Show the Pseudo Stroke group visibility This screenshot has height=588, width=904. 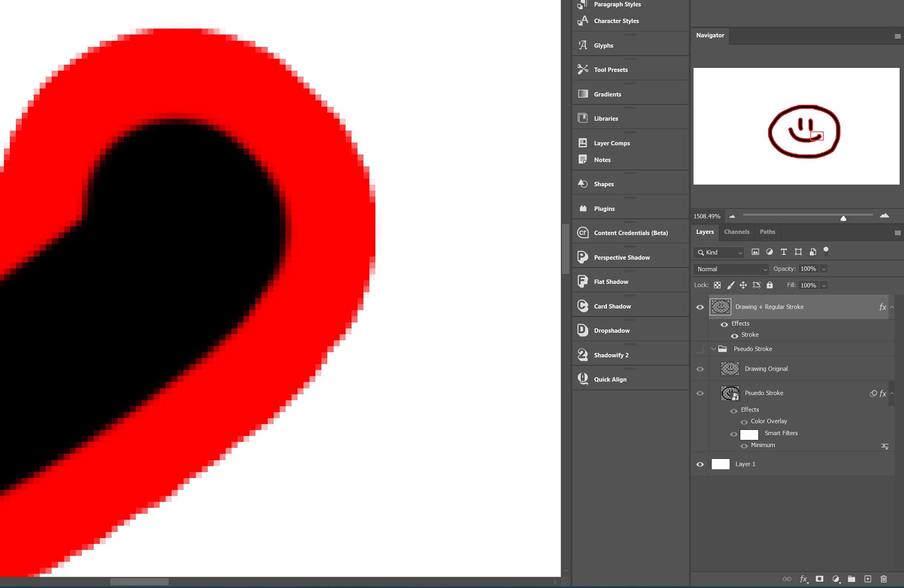pos(700,349)
